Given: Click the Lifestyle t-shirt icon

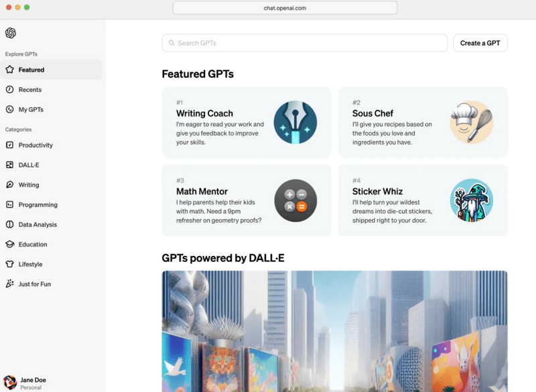Looking at the screenshot, I should tap(10, 264).
